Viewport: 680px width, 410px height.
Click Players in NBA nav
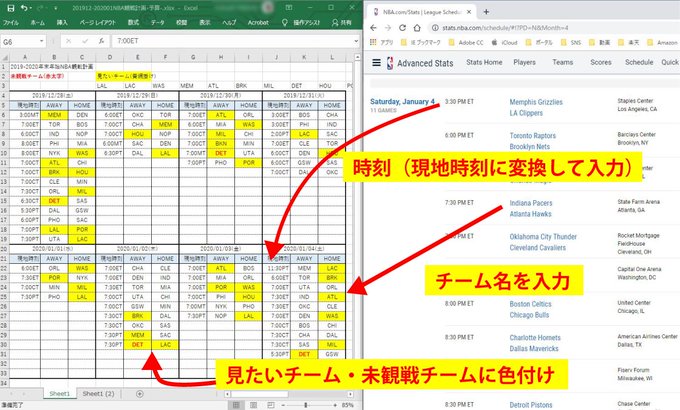pyautogui.click(x=524, y=62)
